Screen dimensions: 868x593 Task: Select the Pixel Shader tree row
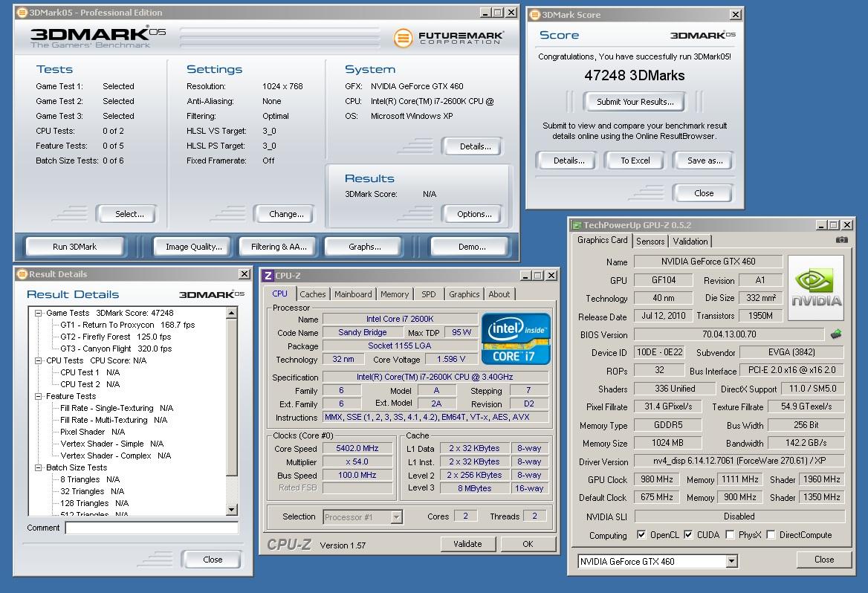[93, 432]
